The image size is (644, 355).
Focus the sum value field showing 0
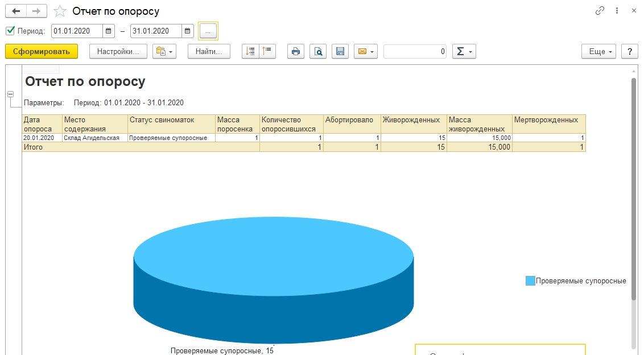415,51
